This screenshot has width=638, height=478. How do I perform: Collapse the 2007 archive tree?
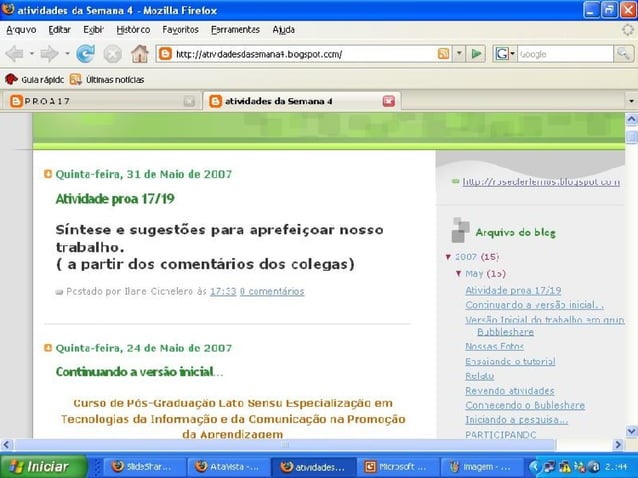449,257
